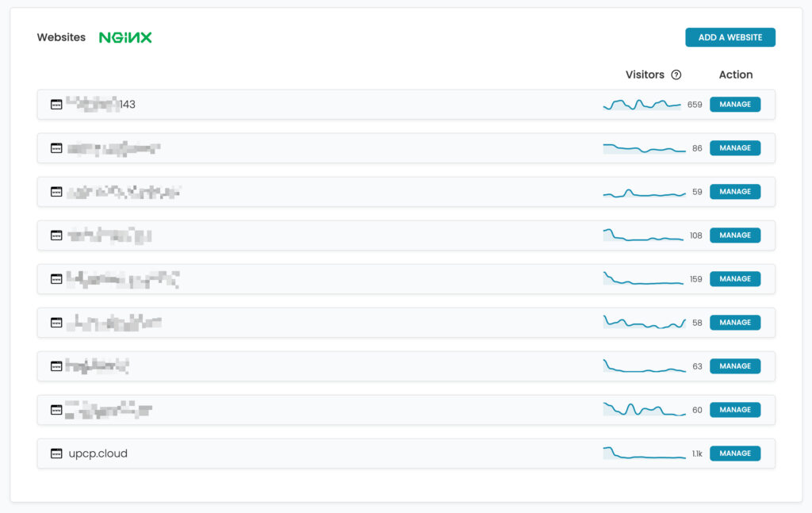812x513 pixels.
Task: Click the website icon in the fourth row
Action: pyautogui.click(x=56, y=235)
